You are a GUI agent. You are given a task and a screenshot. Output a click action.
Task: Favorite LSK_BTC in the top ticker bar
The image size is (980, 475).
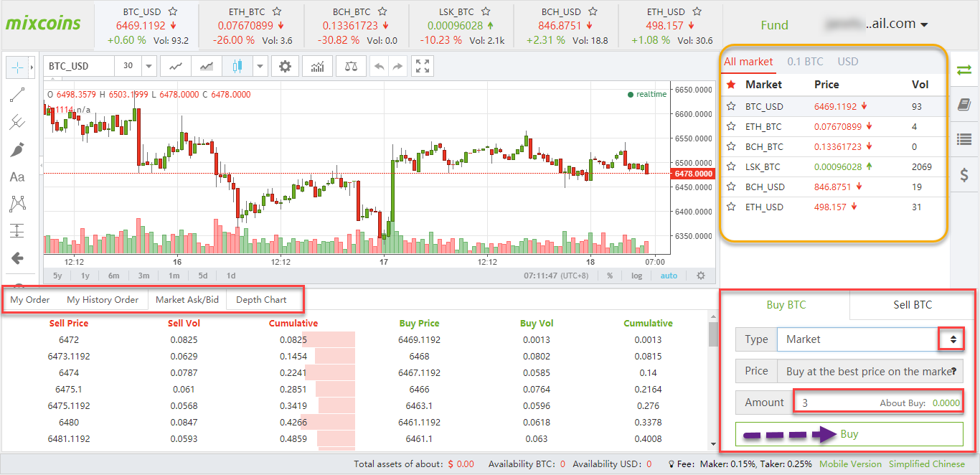pyautogui.click(x=486, y=11)
